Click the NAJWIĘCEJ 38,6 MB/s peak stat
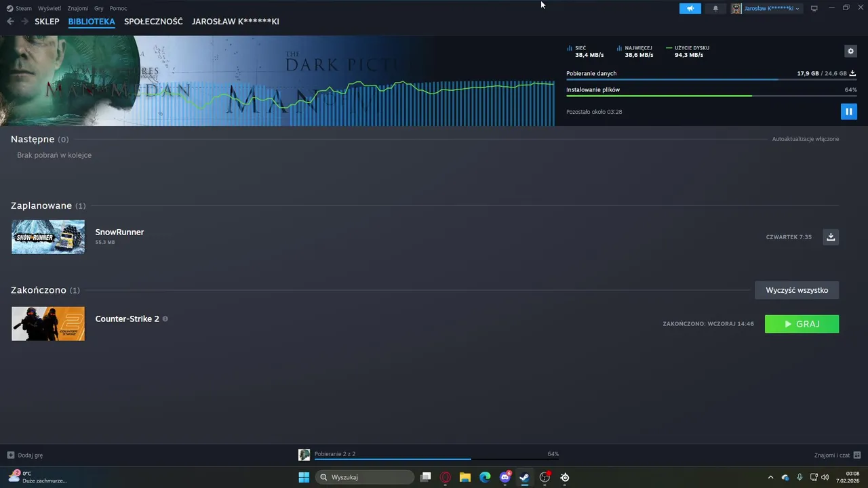The width and height of the screenshot is (868, 488). (635, 52)
